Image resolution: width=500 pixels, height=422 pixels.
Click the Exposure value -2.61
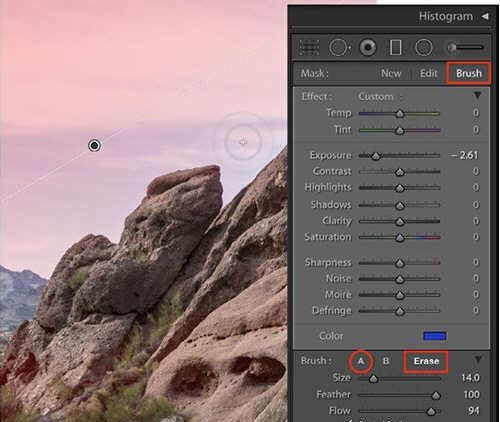(465, 155)
